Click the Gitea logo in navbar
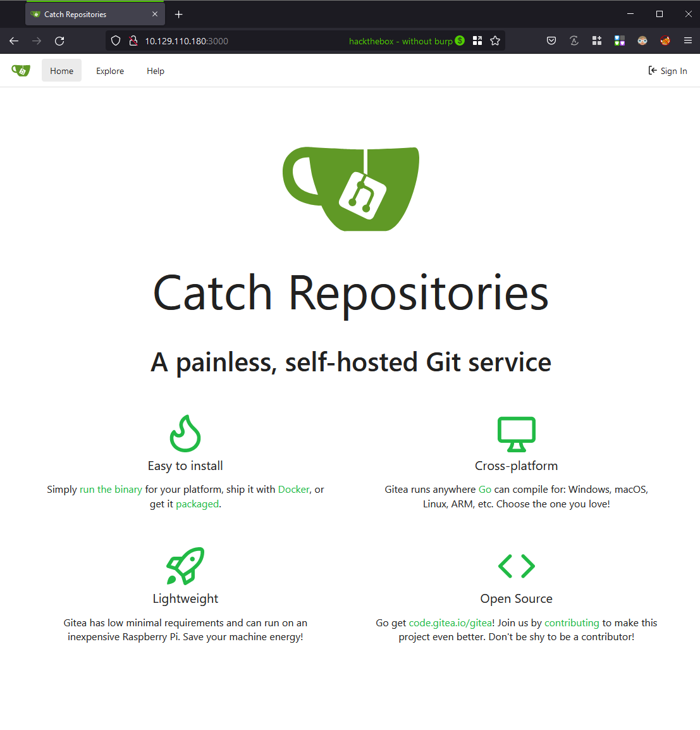This screenshot has width=700, height=730. pos(21,71)
